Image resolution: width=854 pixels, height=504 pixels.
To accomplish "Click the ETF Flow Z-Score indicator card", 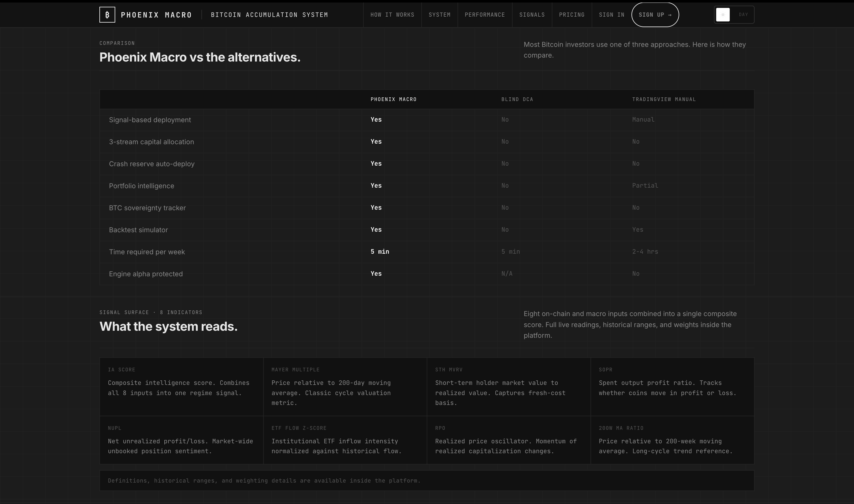I will click(345, 440).
